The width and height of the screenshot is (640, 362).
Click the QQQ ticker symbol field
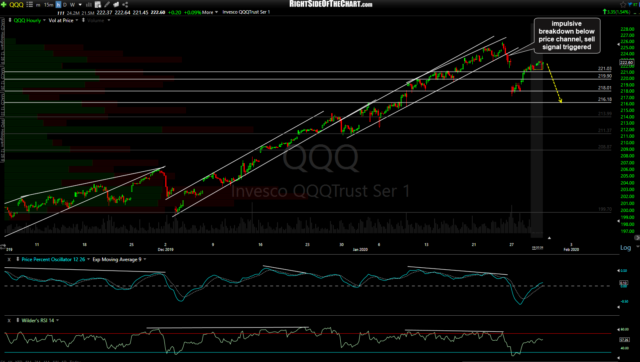point(16,5)
